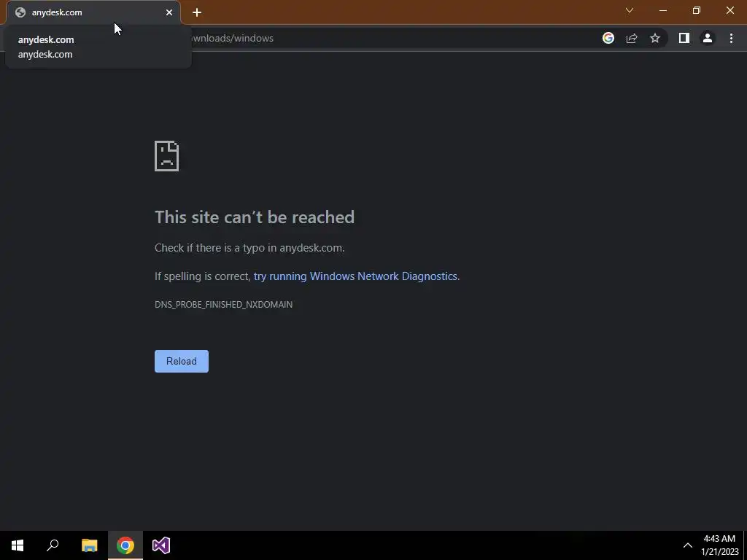Click "This site can't be reached" heading

coord(255,217)
